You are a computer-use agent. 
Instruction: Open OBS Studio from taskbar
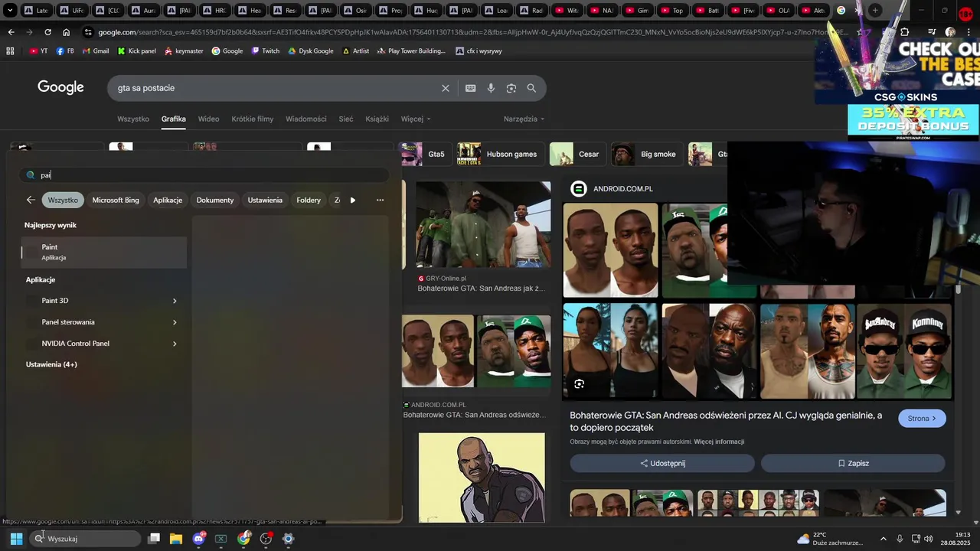[x=266, y=539]
